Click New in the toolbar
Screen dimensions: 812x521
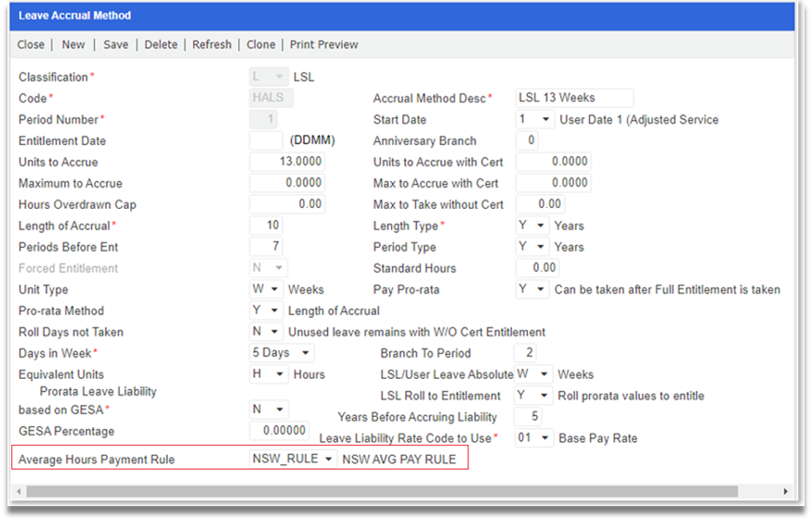click(73, 45)
